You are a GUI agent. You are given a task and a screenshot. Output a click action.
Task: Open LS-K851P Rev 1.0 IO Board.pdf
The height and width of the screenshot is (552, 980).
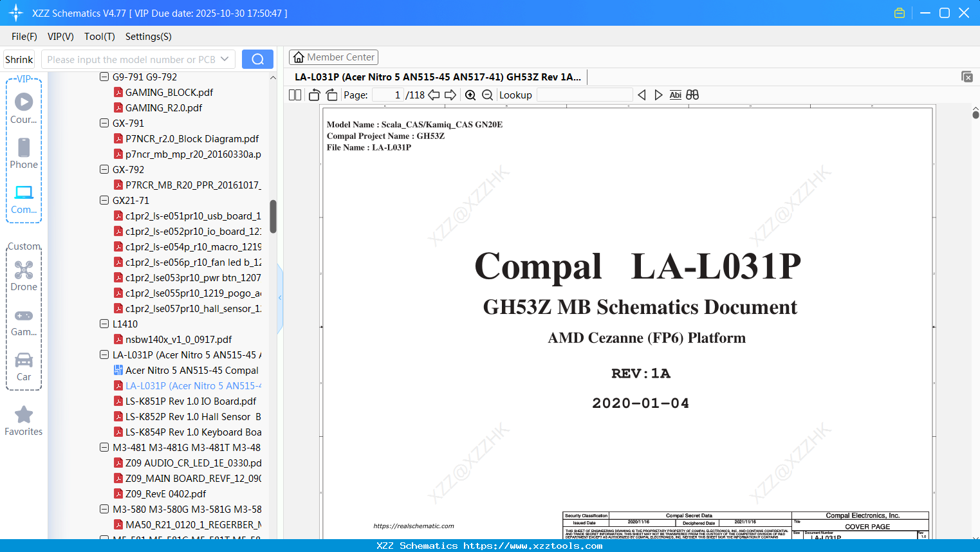click(185, 401)
